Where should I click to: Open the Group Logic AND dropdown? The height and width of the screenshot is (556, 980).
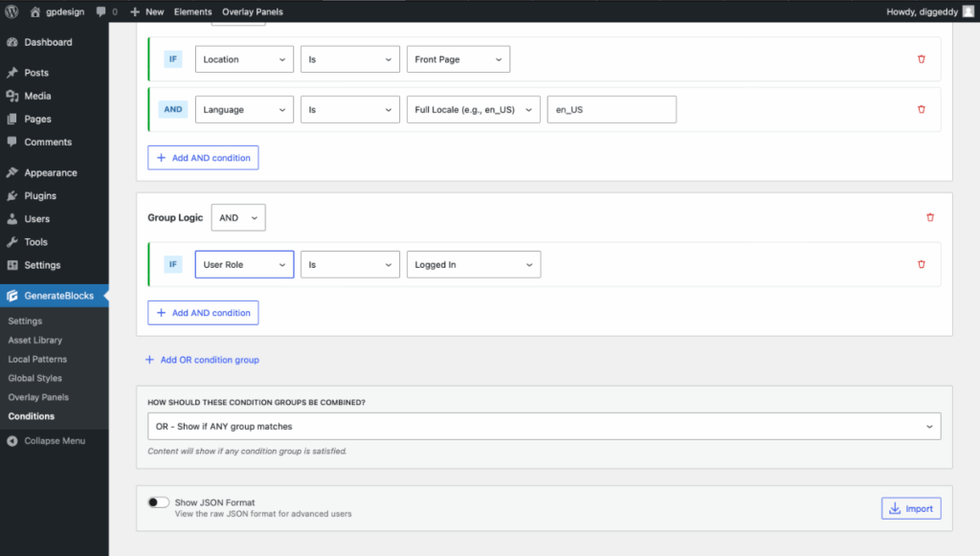[x=238, y=217]
